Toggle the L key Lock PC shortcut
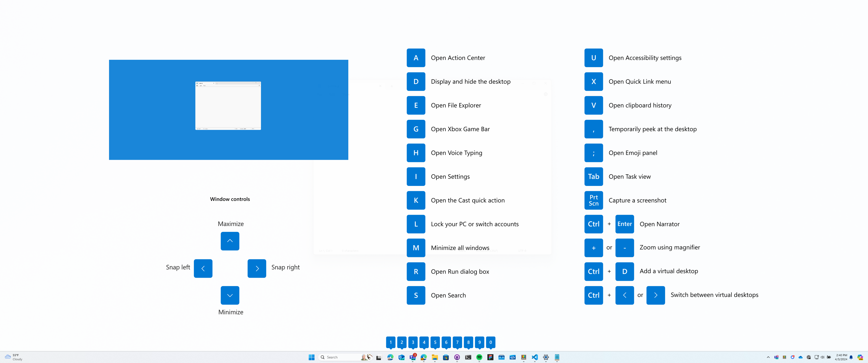Screen dimensions: 868x363 point(416,224)
